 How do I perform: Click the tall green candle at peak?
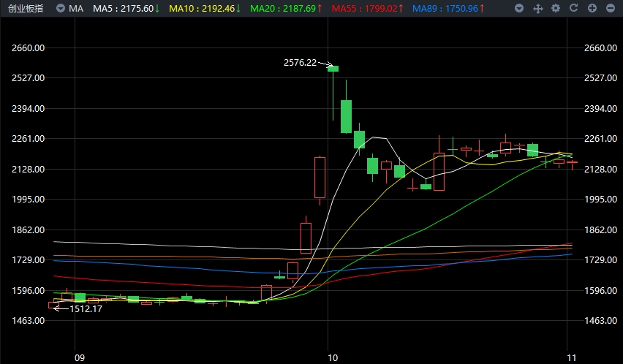click(333, 69)
